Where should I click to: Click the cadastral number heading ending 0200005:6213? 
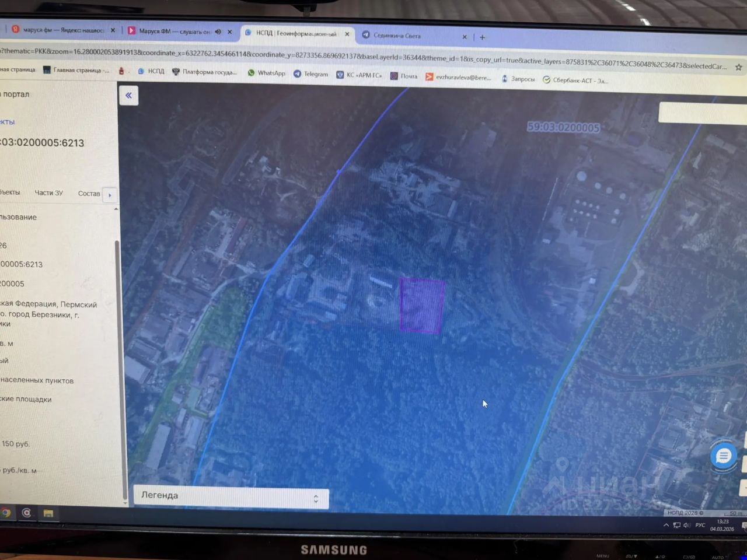tap(42, 143)
